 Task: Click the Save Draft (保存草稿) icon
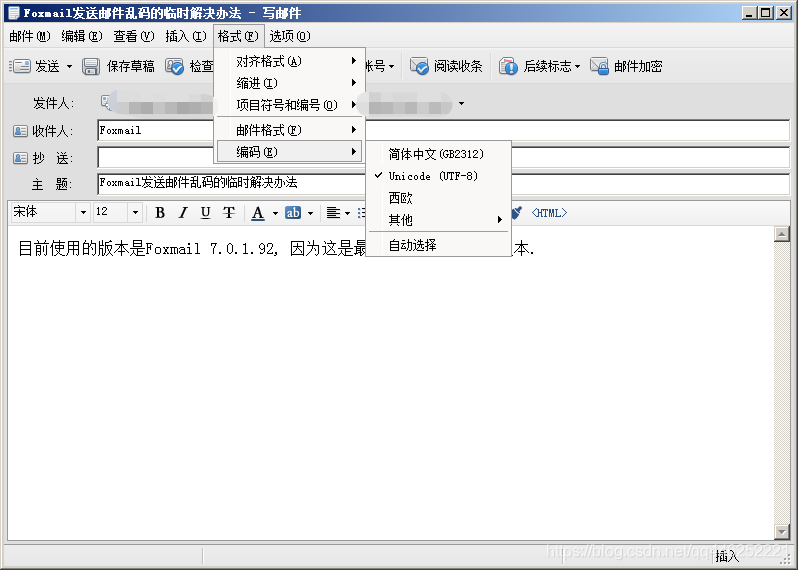[91, 66]
